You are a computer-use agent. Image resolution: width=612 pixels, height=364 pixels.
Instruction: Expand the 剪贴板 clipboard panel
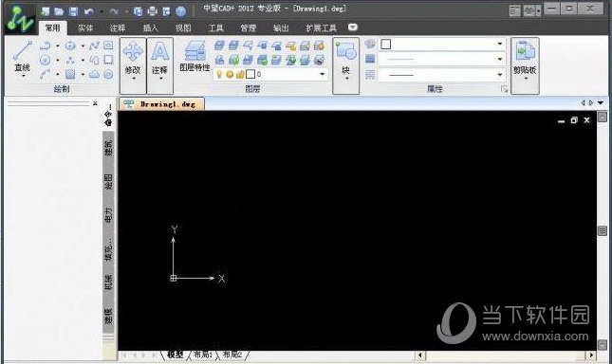tap(525, 65)
